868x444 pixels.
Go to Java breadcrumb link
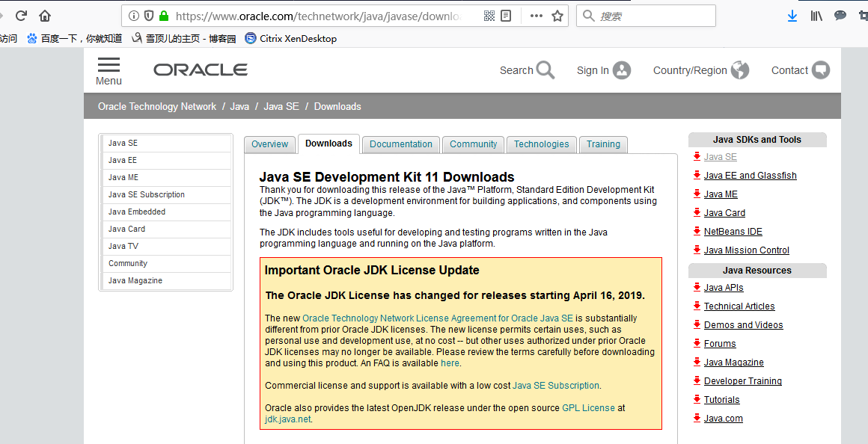click(x=239, y=106)
